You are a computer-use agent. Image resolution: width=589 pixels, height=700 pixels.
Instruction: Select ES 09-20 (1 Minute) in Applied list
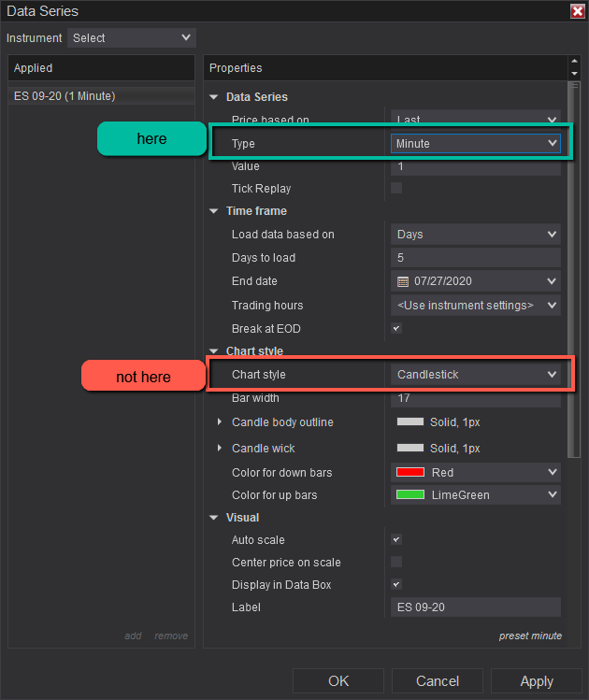pos(65,96)
